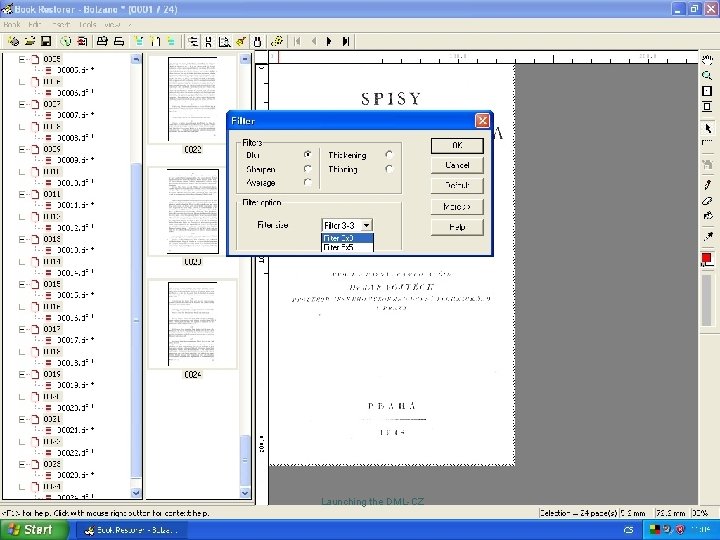Screen dimensions: 720x540
Task: Click the hand-shaped toolbar icon before the dotted icon
Action: (258, 41)
